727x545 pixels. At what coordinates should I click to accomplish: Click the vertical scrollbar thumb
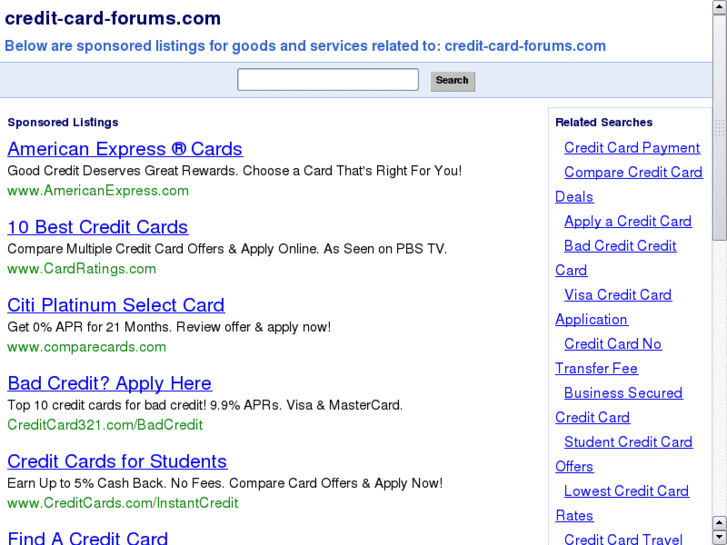coord(720,128)
